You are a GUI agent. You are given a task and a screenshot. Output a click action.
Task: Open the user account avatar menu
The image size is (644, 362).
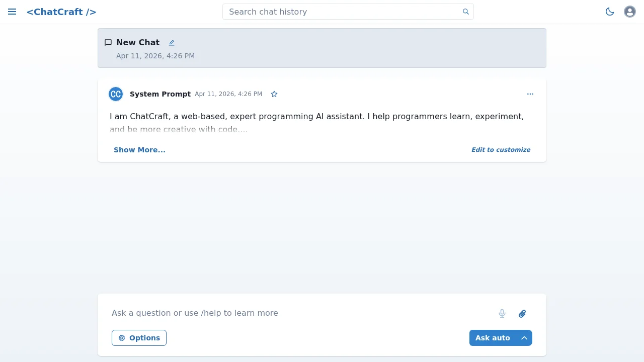[x=629, y=12]
